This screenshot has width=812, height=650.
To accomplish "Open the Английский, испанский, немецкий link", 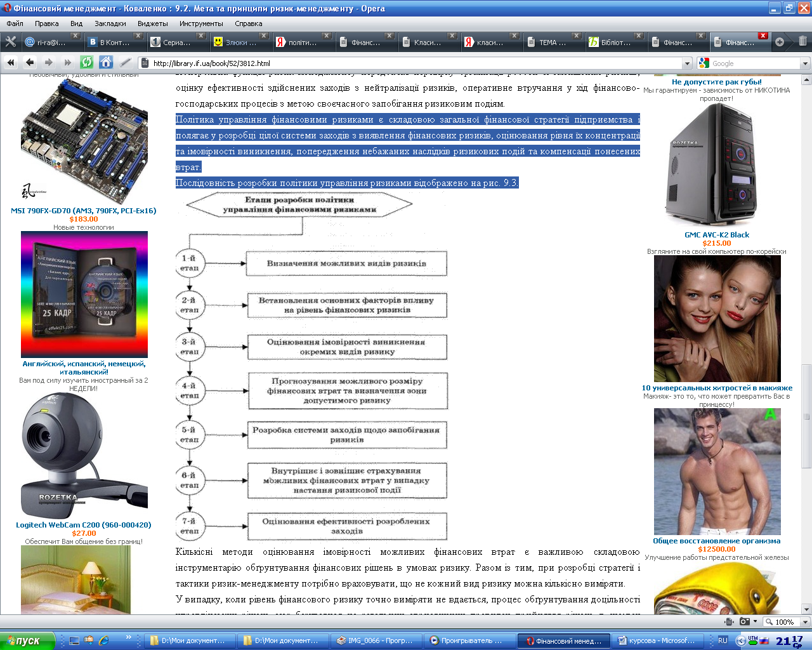I will [x=84, y=368].
